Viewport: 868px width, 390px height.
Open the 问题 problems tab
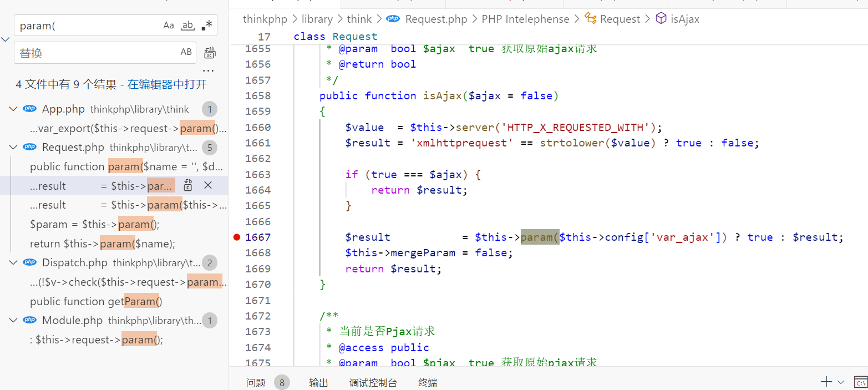tap(256, 383)
